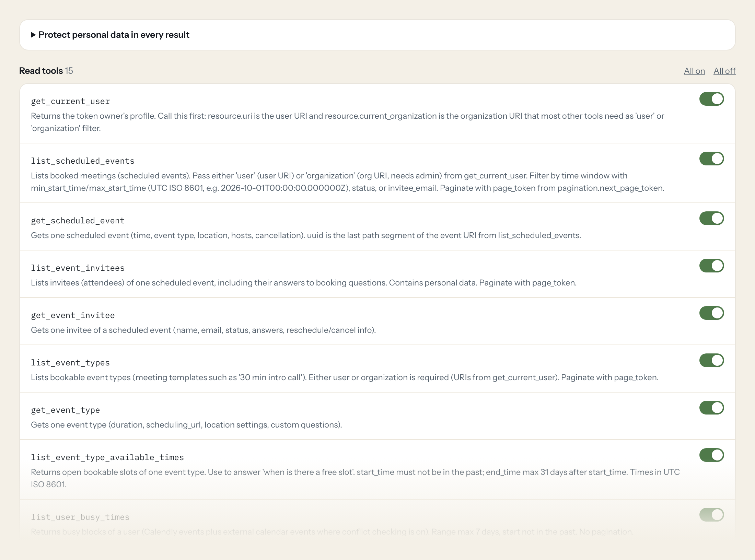The image size is (755, 560).
Task: Switch off the get_scheduled_event tool
Action: pos(711,218)
